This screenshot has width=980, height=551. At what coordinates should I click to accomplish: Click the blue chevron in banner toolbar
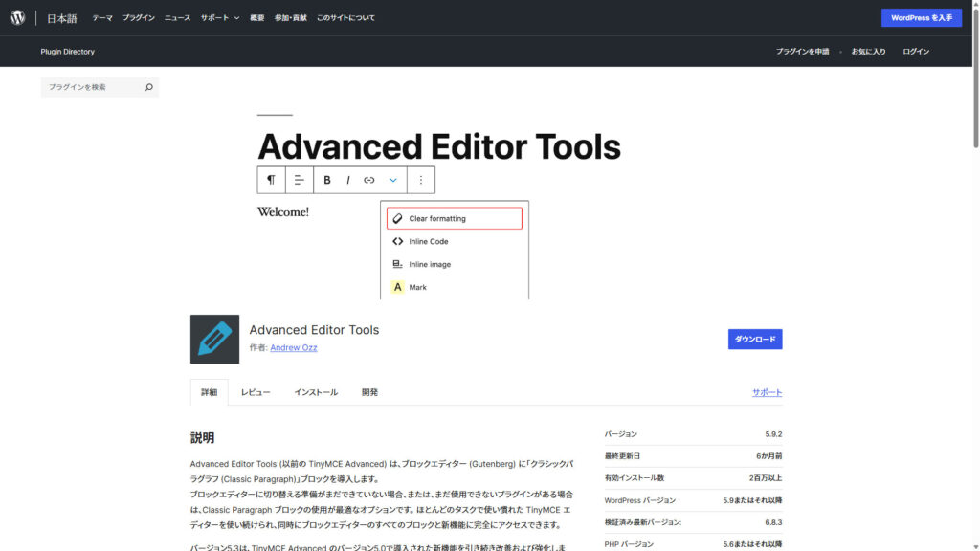coord(392,180)
